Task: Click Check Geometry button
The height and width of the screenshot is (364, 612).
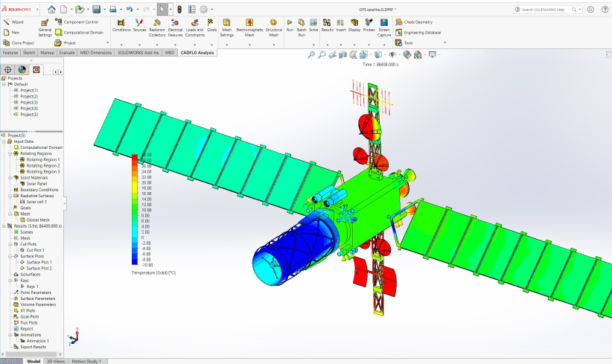Action: pos(418,22)
